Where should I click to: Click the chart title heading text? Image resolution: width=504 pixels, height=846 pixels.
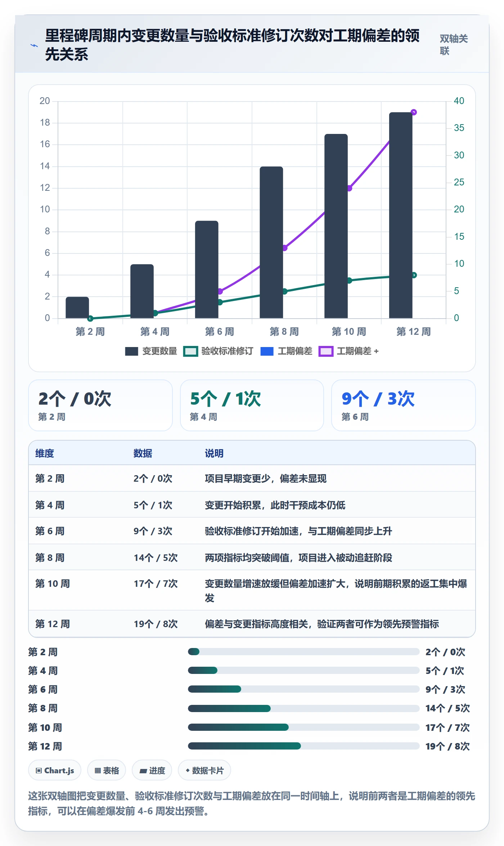coord(232,45)
